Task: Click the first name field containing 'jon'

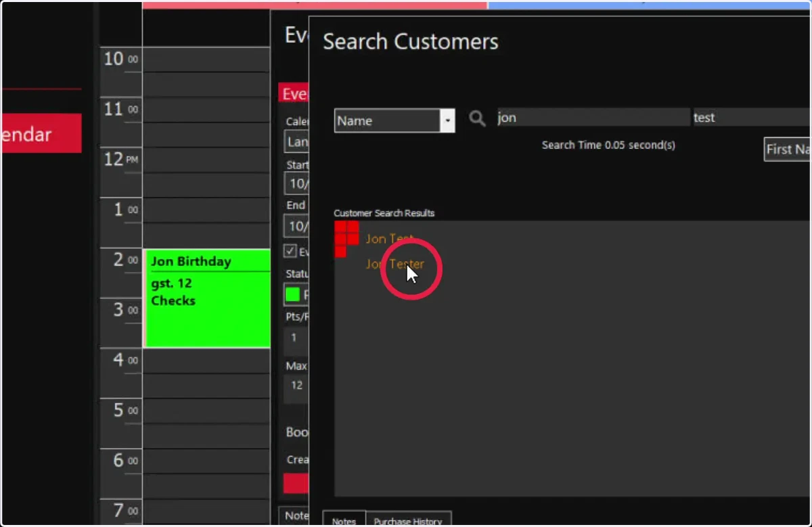Action: (x=593, y=117)
